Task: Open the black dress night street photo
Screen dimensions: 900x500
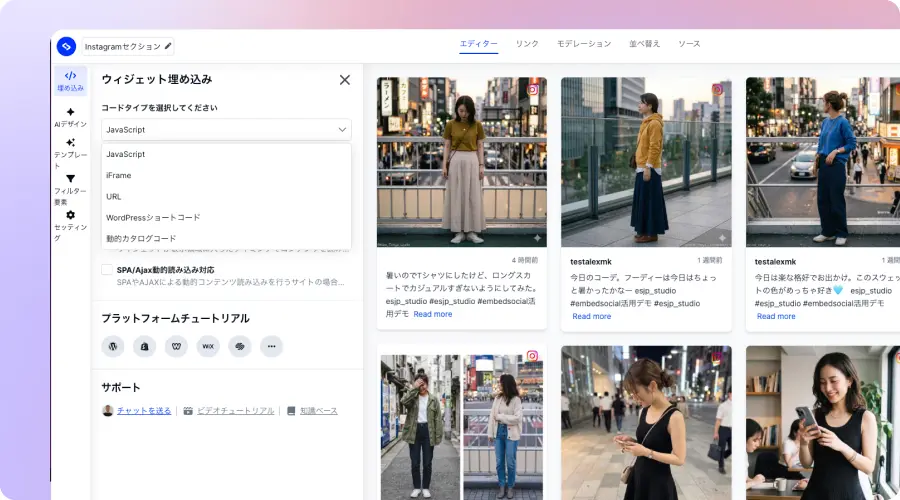Action: tap(646, 423)
